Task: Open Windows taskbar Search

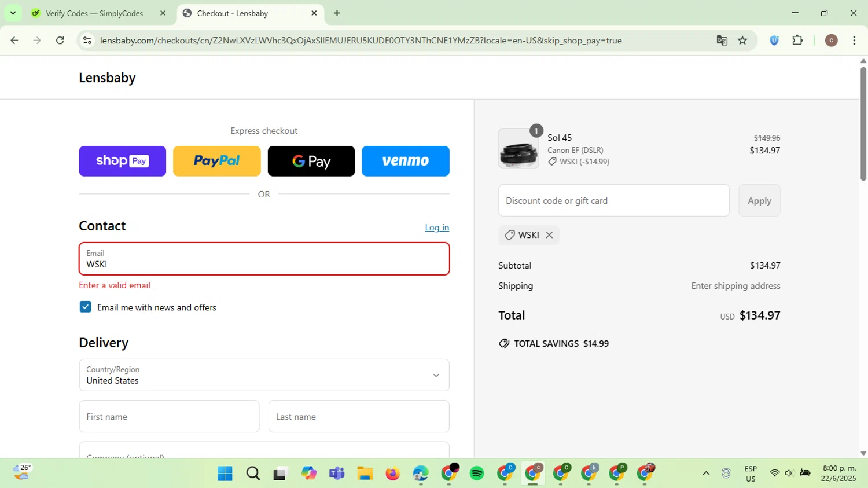Action: pyautogui.click(x=253, y=474)
